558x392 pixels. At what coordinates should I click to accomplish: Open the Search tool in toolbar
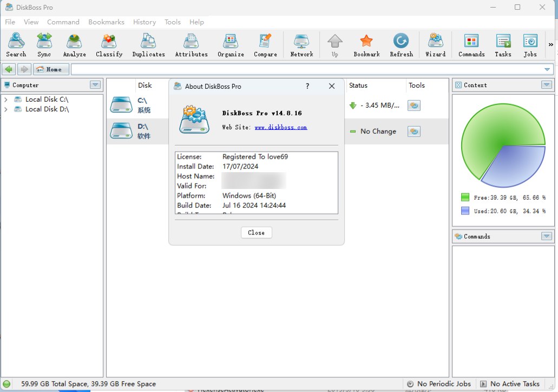point(16,45)
